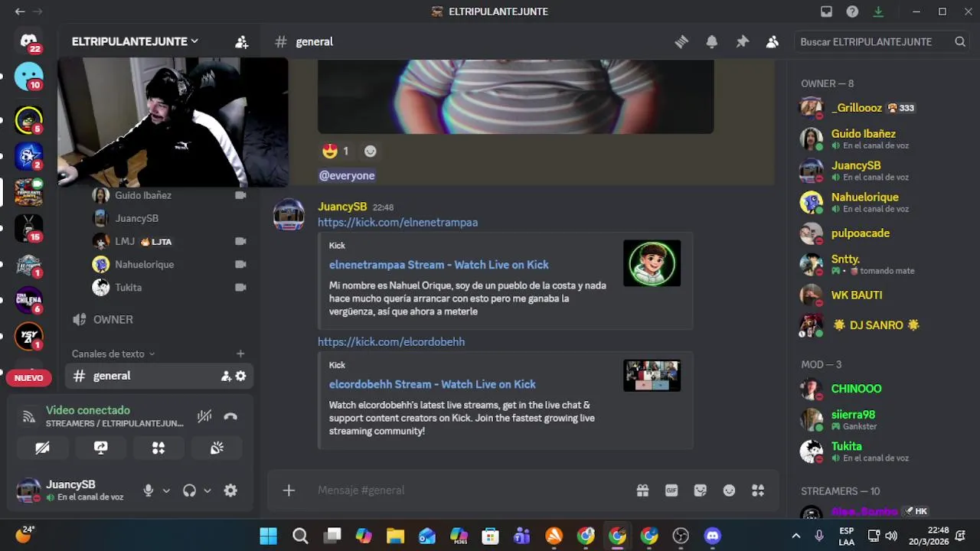Open notification settings bell icon
This screenshot has width=980, height=551.
click(x=712, y=42)
